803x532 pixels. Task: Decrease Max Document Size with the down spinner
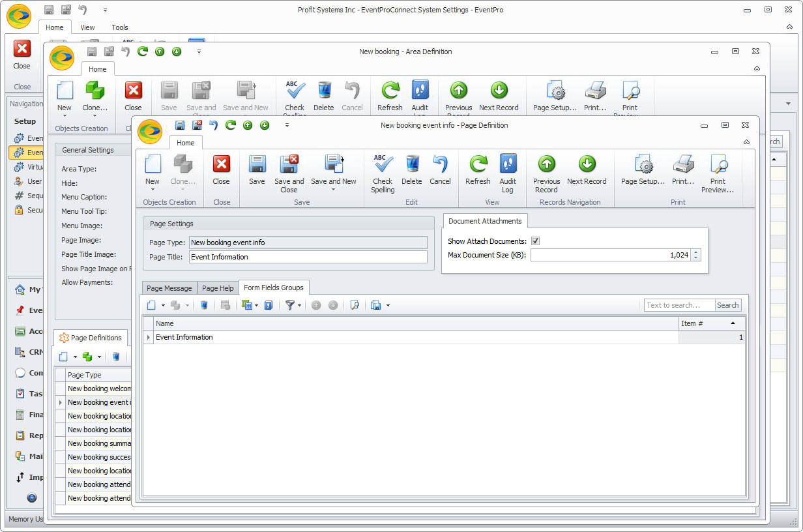pyautogui.click(x=696, y=258)
